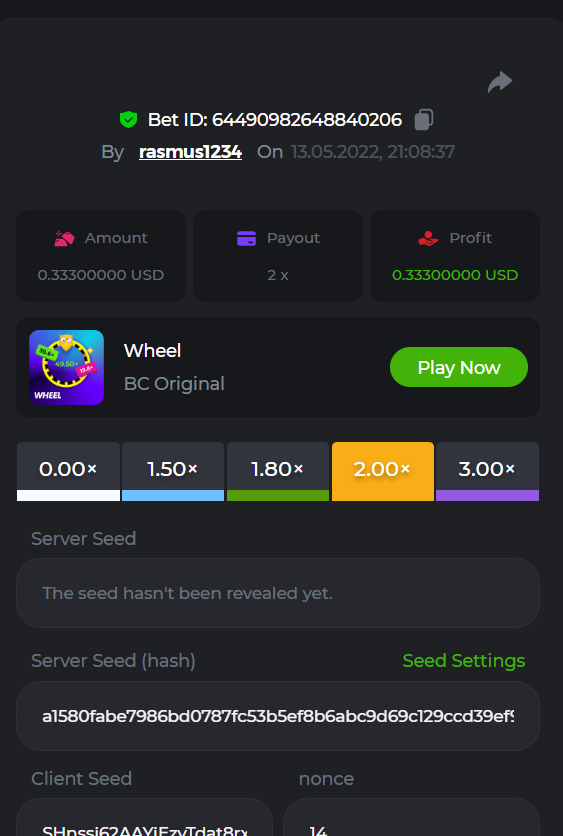
Task: Click the Amount money bag icon
Action: [65, 238]
